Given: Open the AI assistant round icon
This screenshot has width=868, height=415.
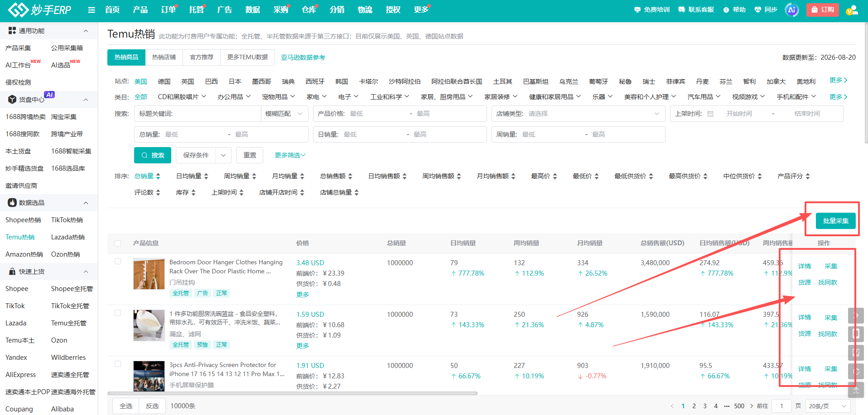Looking at the screenshot, I should pyautogui.click(x=792, y=10).
